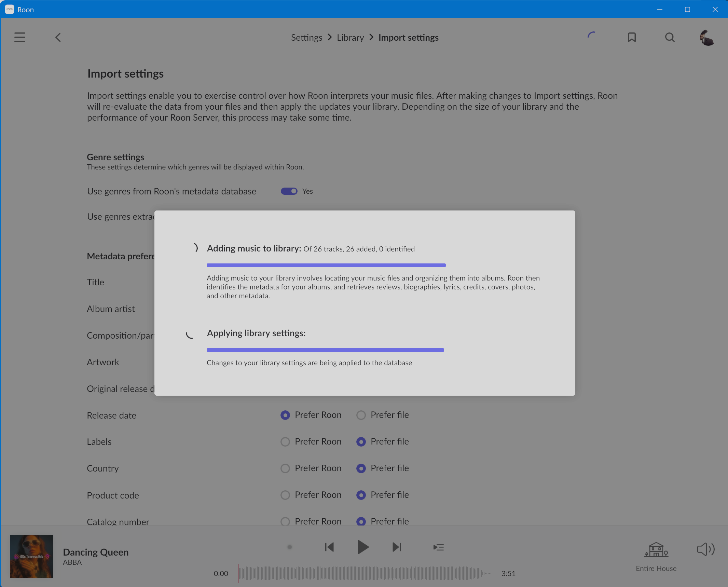
Task: Click Import settings breadcrumb
Action: [408, 38]
